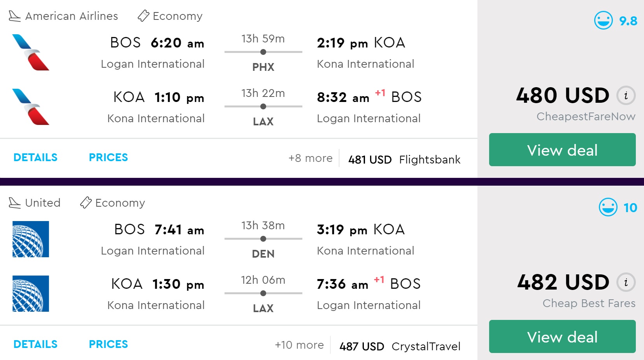Click the ticket icon next to American Economy
644x360 pixels.
point(143,16)
